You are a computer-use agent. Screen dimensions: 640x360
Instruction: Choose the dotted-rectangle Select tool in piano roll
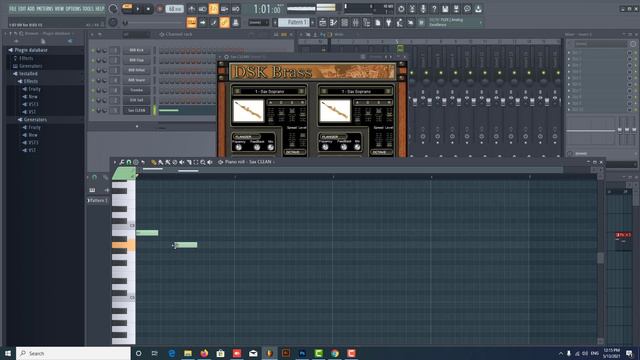pos(196,162)
